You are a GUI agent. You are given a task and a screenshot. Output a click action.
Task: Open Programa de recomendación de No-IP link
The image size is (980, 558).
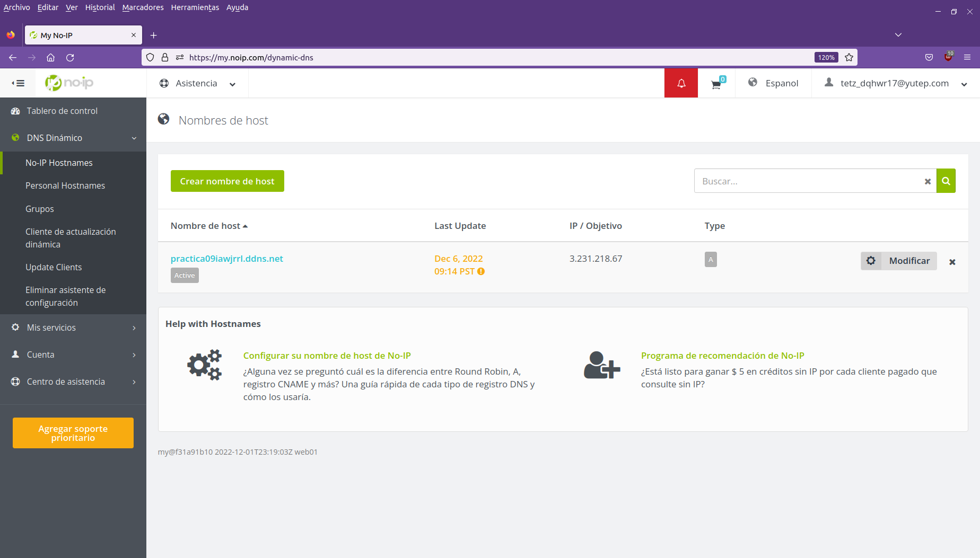pos(722,356)
